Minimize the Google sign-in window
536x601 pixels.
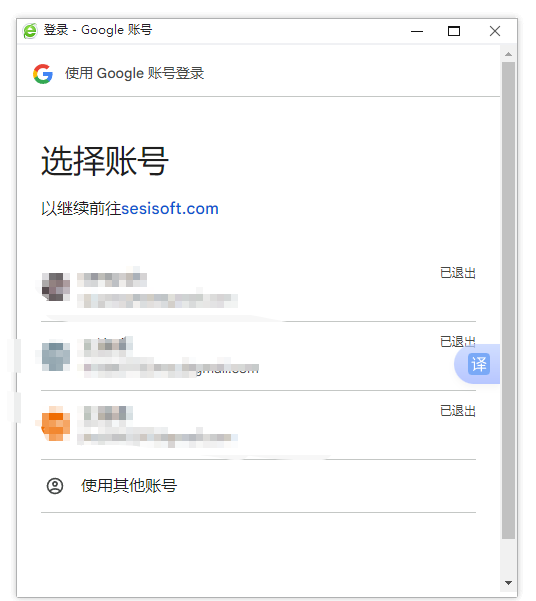coord(417,31)
